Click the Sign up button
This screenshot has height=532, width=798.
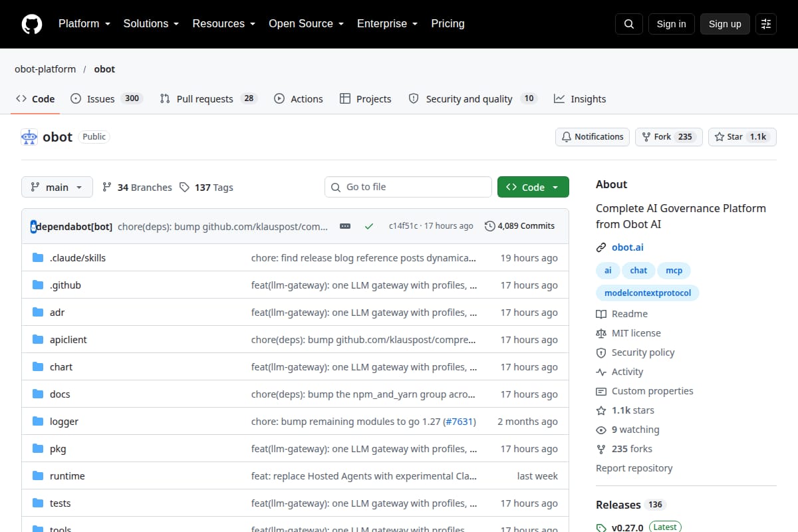(725, 24)
